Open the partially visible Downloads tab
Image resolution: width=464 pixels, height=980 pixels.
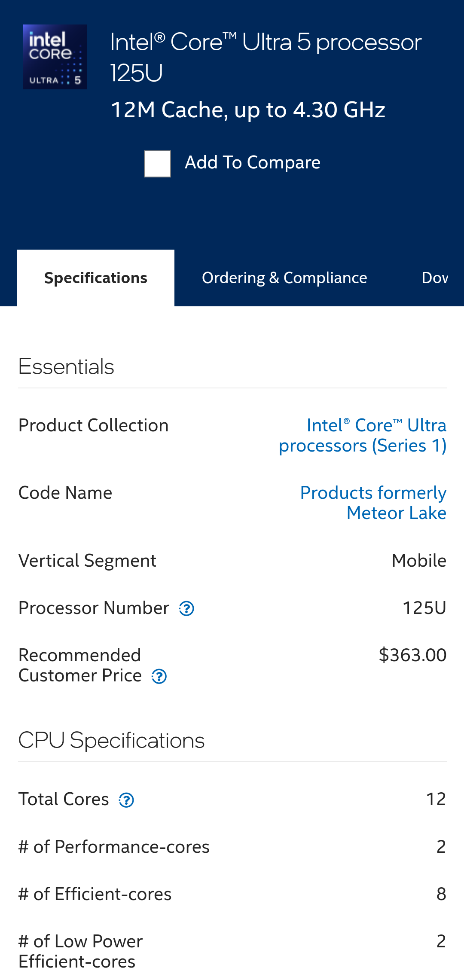(x=435, y=278)
